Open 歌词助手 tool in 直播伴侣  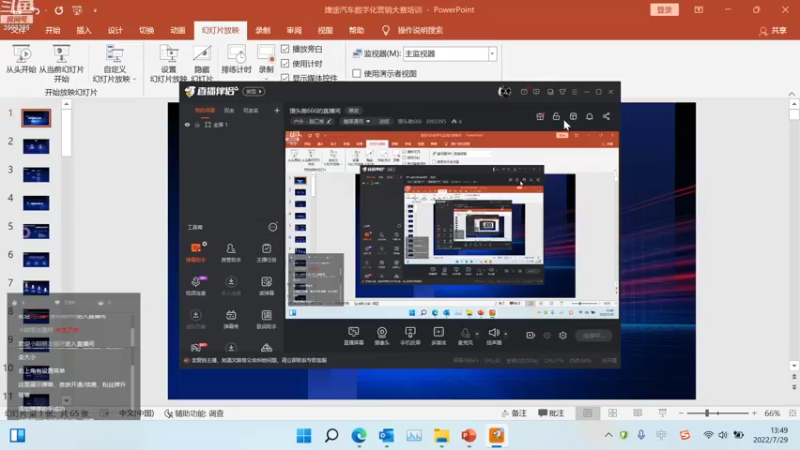click(266, 319)
